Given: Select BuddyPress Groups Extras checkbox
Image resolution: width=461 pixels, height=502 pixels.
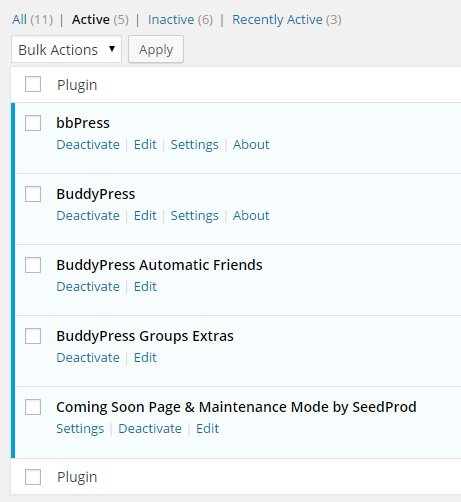Looking at the screenshot, I should pyautogui.click(x=33, y=336).
